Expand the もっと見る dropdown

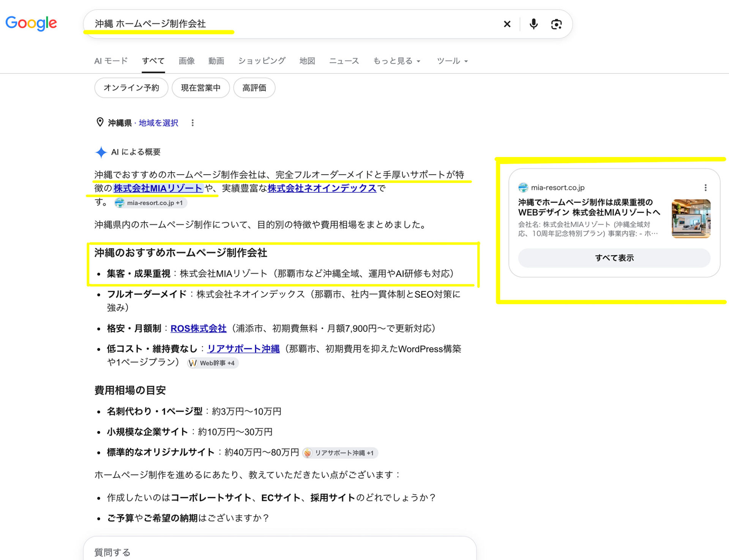pos(397,61)
